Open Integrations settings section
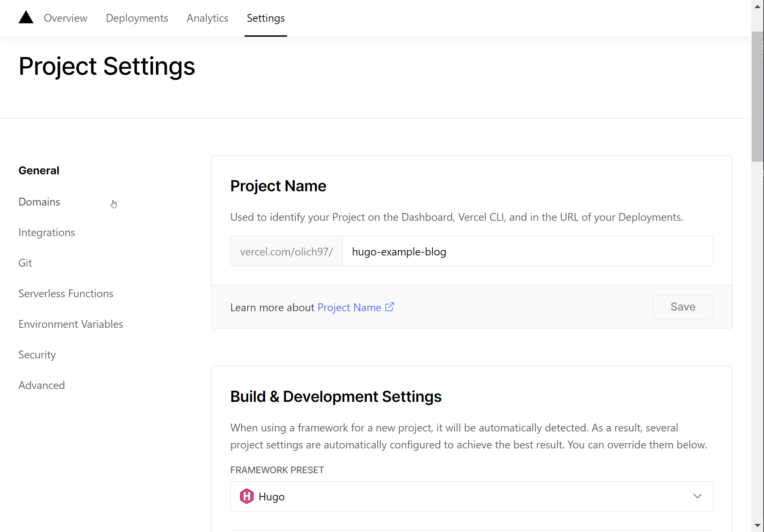Screen dimensions: 764x532 47,232
